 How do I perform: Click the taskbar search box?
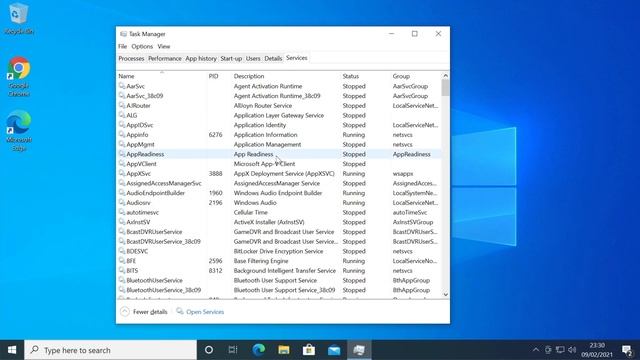(x=110, y=350)
